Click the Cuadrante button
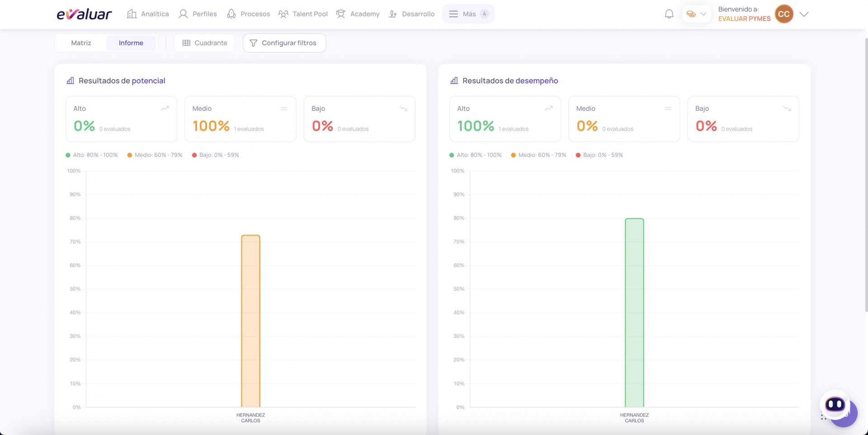This screenshot has height=435, width=868. 204,43
